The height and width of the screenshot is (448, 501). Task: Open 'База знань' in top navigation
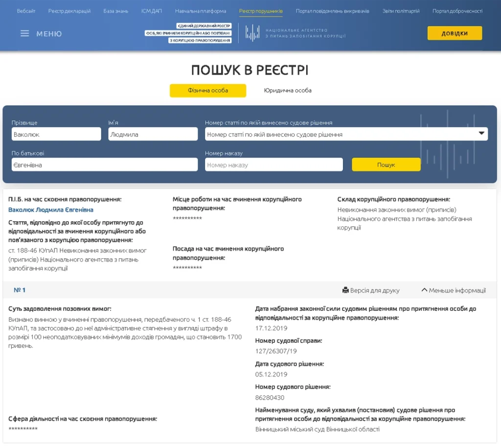pyautogui.click(x=115, y=11)
